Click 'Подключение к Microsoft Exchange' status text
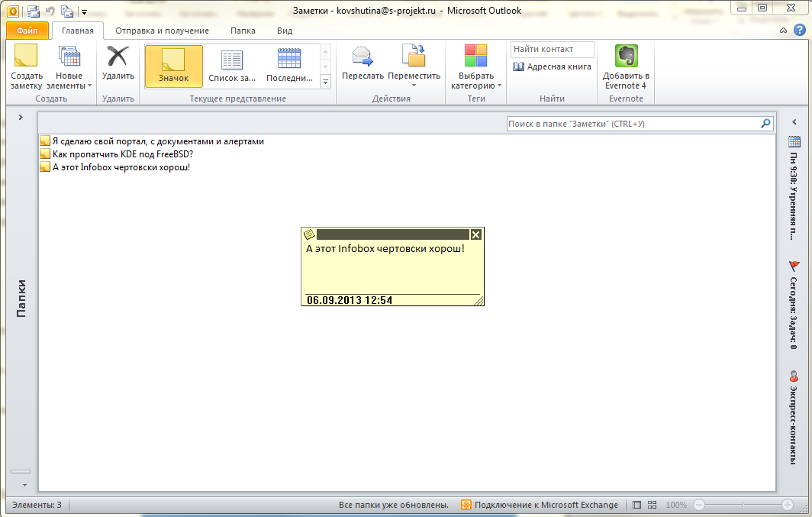Viewport: 812px width, 517px height. 546,505
